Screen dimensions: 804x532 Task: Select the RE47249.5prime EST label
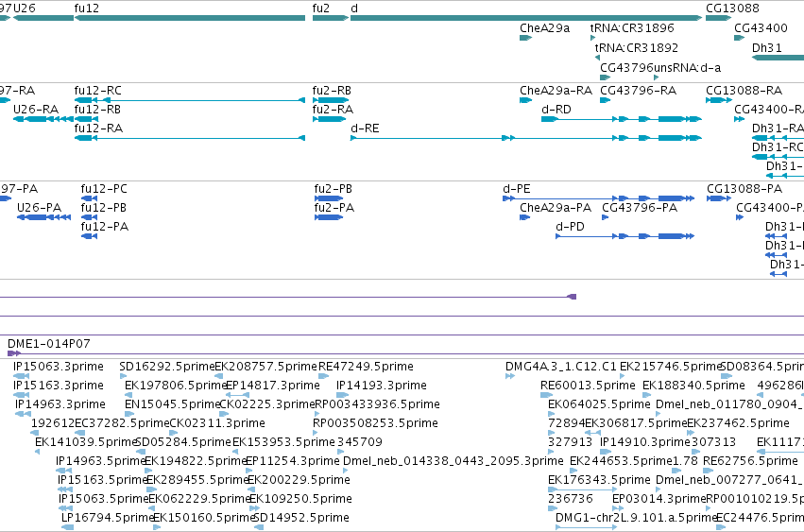point(367,367)
